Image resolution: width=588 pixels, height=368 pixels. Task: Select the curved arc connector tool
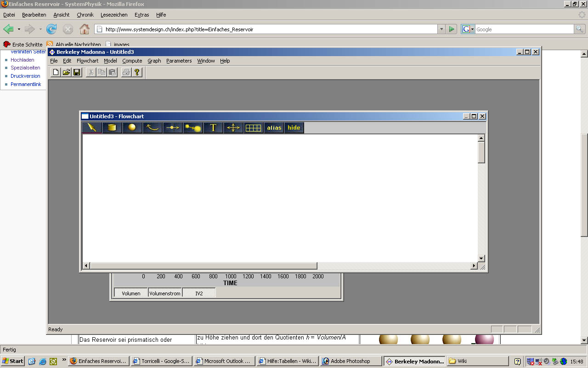coord(153,127)
